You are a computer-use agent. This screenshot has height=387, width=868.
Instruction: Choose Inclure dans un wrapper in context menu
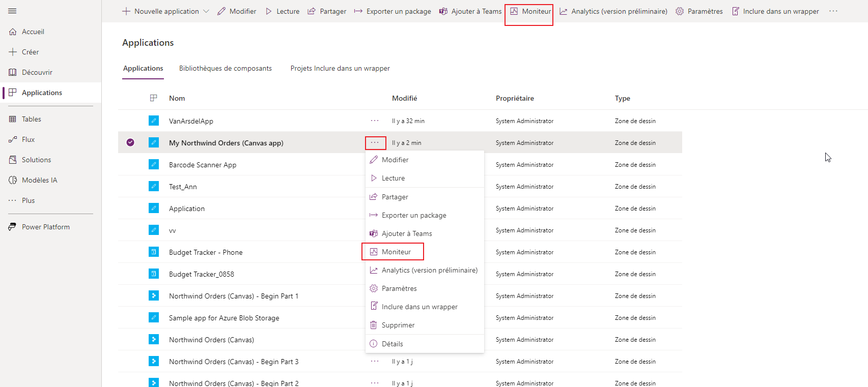[x=425, y=307]
